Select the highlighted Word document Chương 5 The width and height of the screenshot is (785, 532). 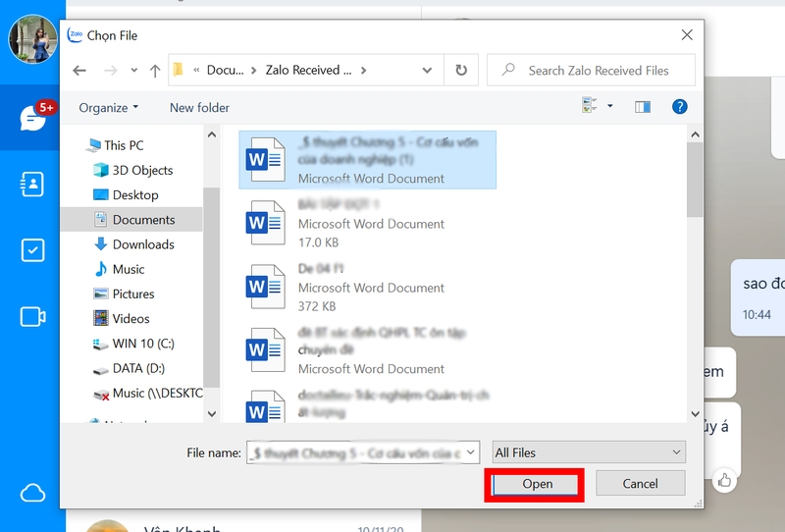(367, 160)
